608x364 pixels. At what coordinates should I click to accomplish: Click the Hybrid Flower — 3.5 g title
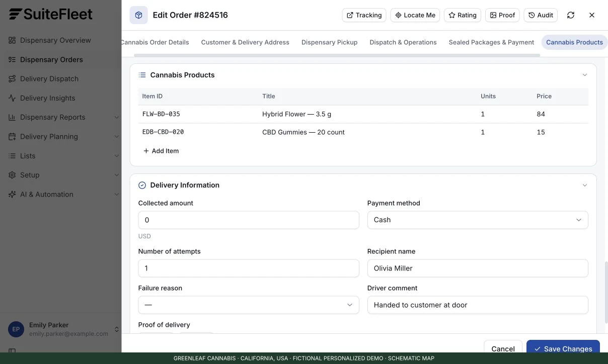click(x=297, y=114)
